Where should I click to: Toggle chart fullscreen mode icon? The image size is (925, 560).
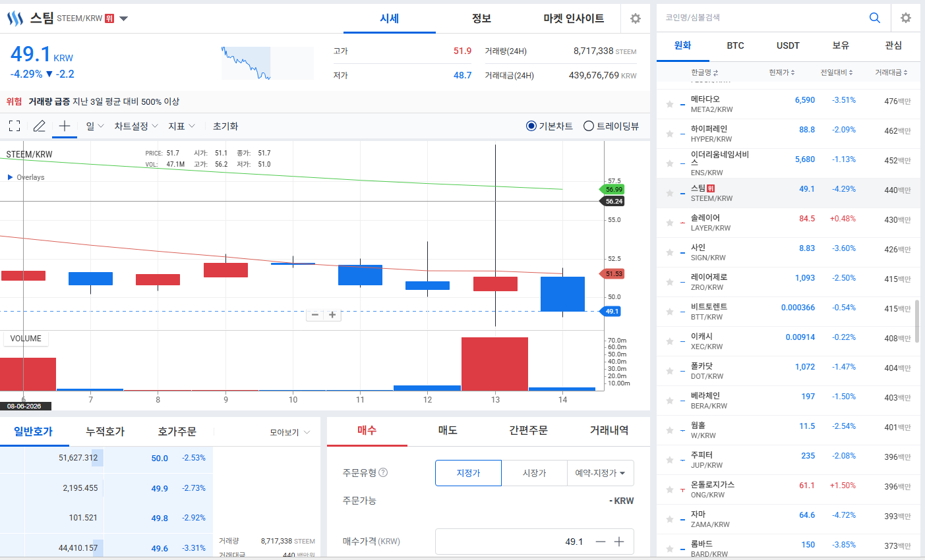[x=15, y=126]
